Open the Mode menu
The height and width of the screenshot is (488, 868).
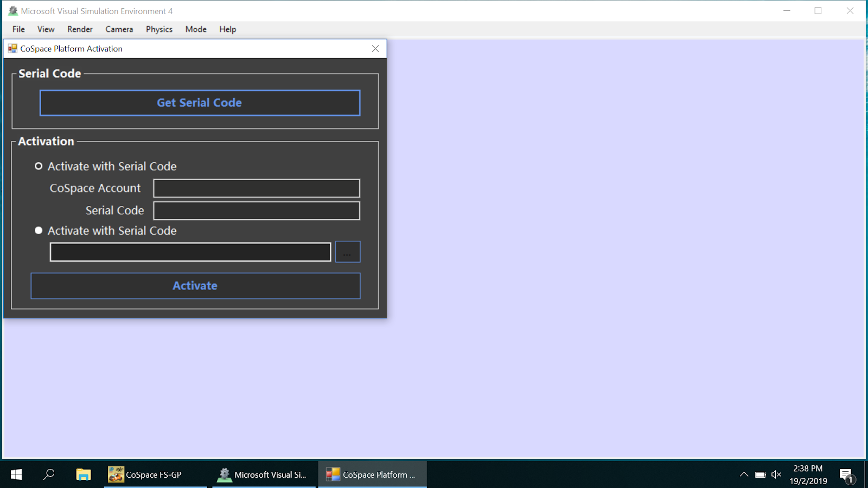click(196, 29)
